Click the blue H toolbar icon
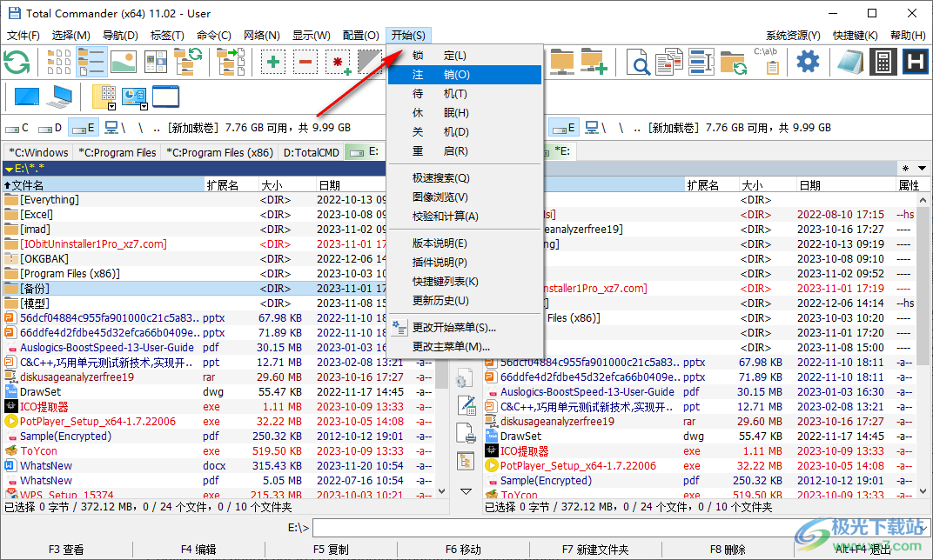Image resolution: width=933 pixels, height=560 pixels. coord(915,62)
